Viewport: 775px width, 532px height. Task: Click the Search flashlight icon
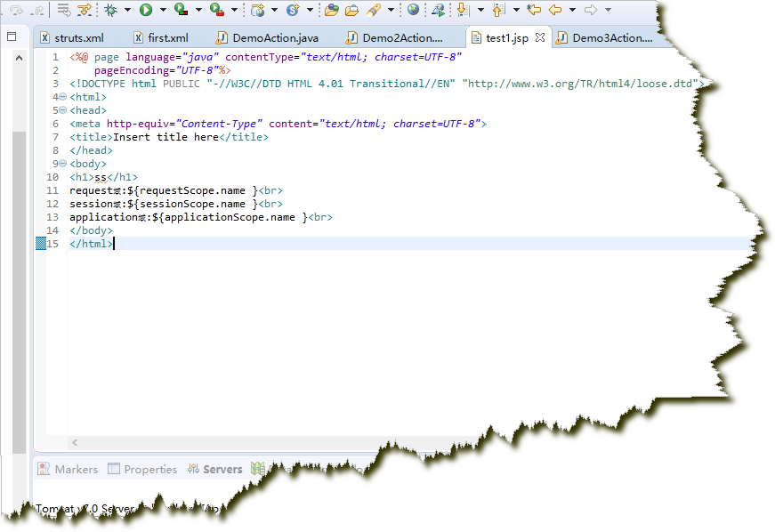click(374, 11)
